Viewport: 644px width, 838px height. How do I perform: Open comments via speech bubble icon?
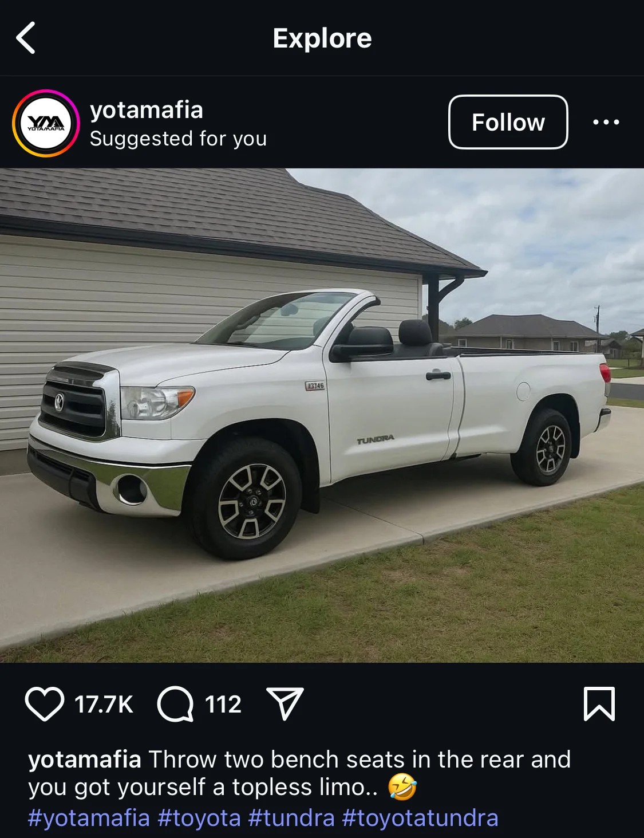pyautogui.click(x=175, y=703)
